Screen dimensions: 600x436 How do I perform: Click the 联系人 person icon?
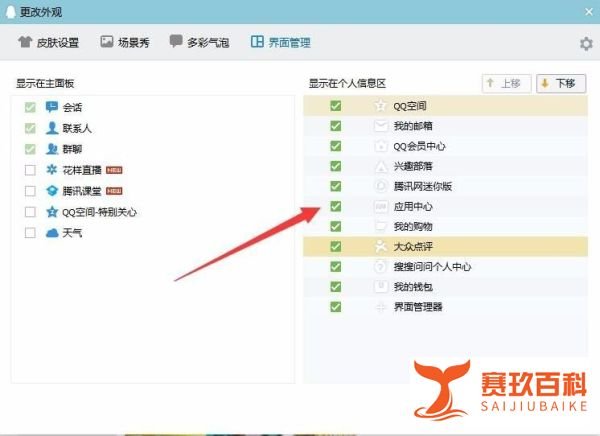tap(52, 128)
